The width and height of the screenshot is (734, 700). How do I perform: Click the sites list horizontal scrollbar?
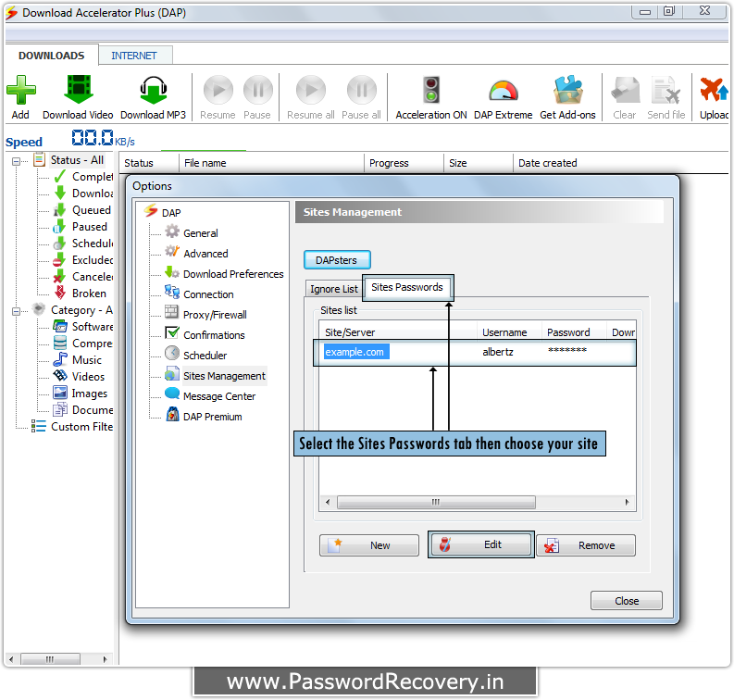(x=436, y=503)
